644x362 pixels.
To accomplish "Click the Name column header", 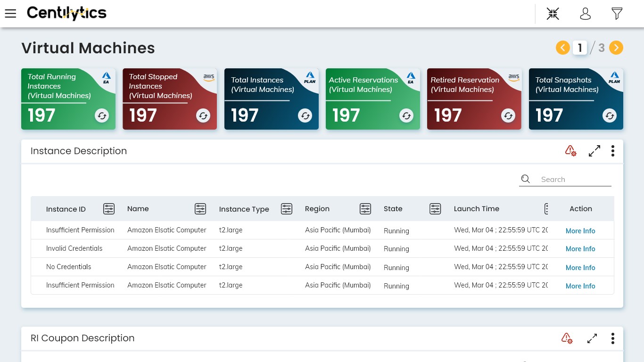I will coord(138,209).
